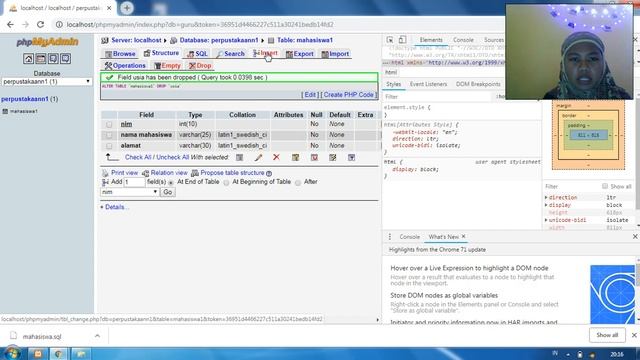640x360 pixels.
Task: Open the Browse tab
Action: 120,54
